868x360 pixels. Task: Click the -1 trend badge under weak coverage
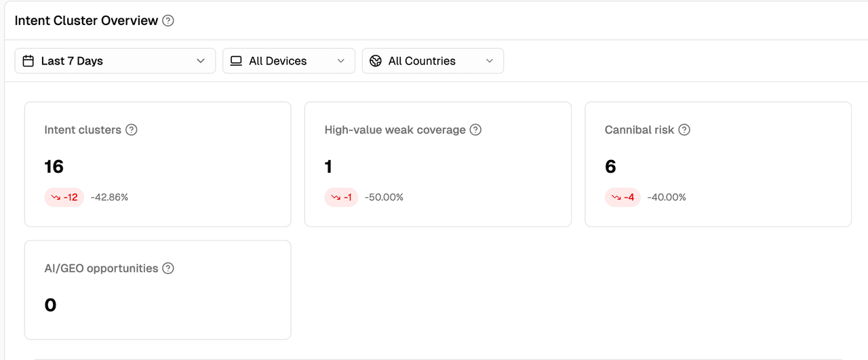[341, 197]
